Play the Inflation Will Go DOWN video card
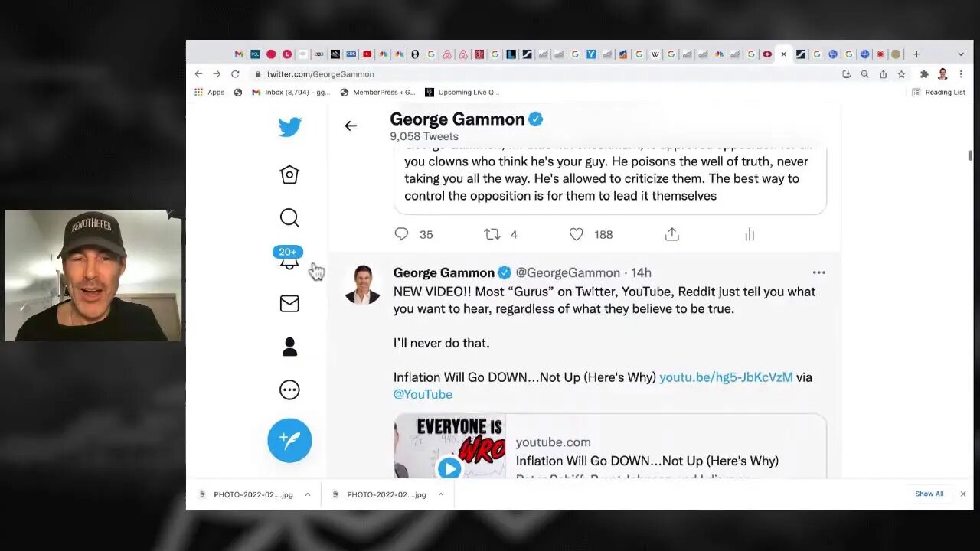Image resolution: width=980 pixels, height=551 pixels. point(449,468)
